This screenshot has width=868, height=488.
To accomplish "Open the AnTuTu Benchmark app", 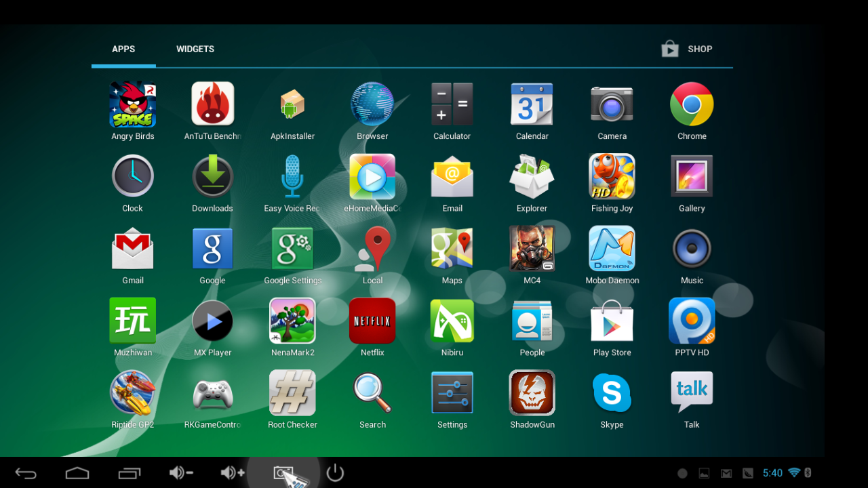I will click(x=213, y=104).
